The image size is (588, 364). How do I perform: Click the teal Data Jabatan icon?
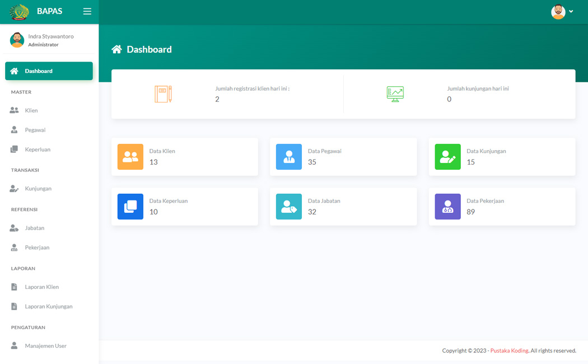click(289, 207)
